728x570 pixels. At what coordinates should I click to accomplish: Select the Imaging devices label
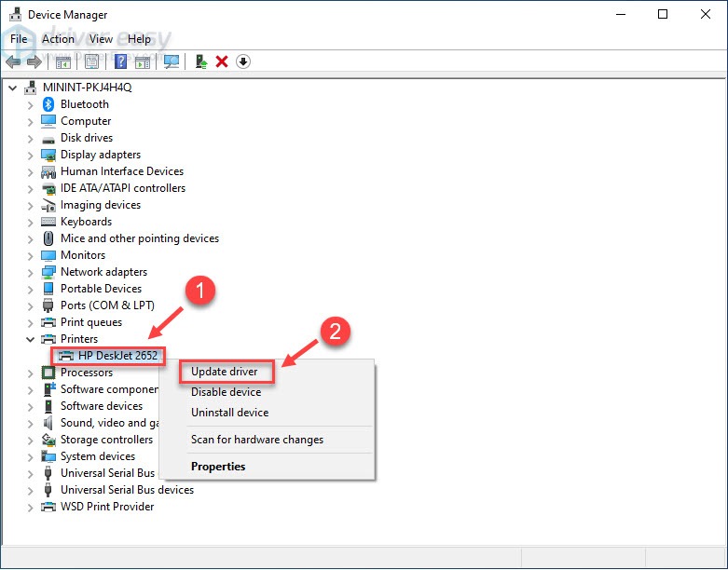click(101, 205)
